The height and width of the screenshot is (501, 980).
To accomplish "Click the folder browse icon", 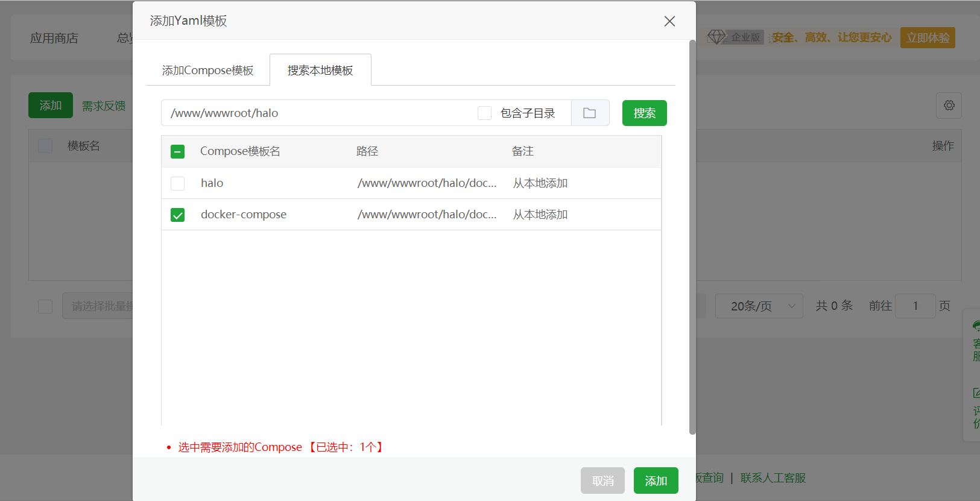I will [589, 113].
